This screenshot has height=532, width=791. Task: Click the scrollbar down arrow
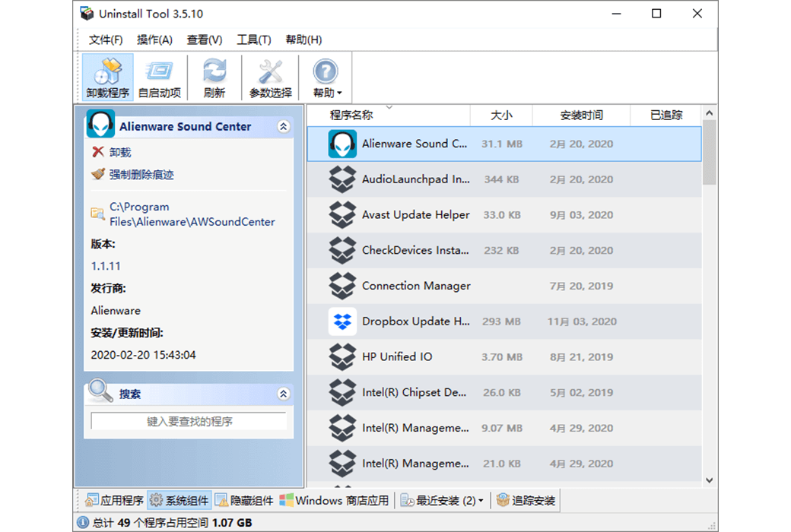pos(710,480)
